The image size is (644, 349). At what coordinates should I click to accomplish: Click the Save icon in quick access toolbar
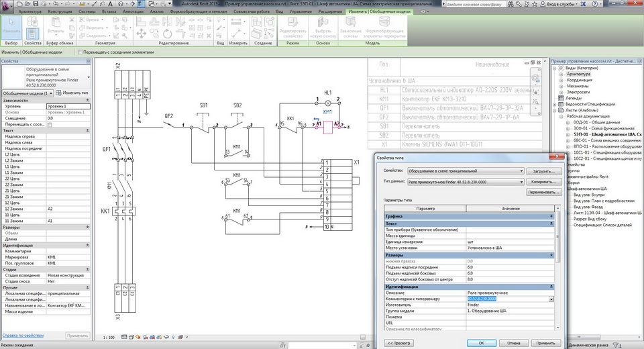coord(37,4)
